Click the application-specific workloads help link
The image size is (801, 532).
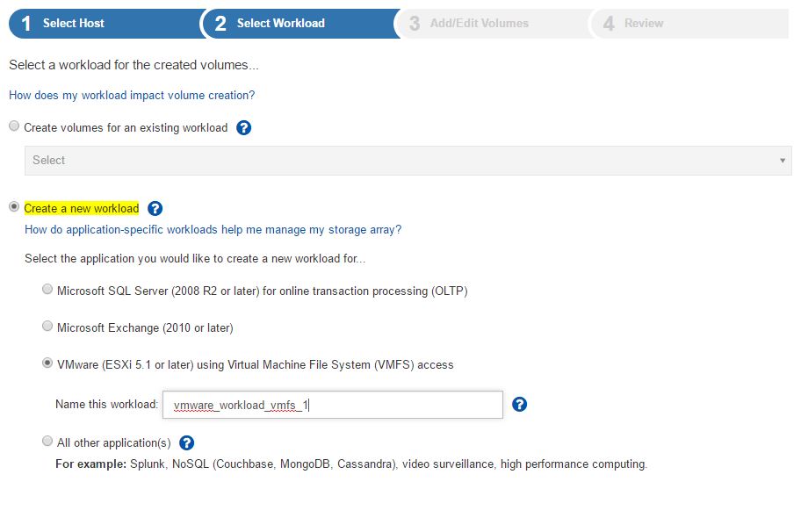click(x=211, y=229)
